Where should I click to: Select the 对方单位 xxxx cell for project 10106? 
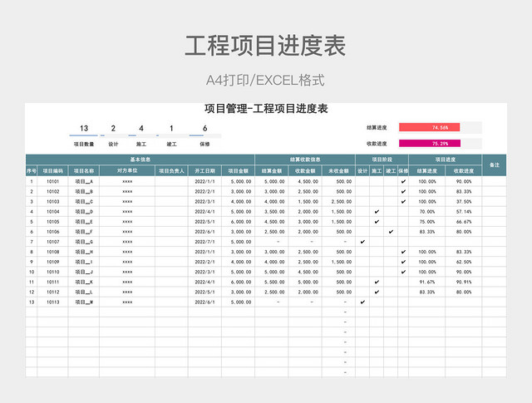click(x=127, y=232)
